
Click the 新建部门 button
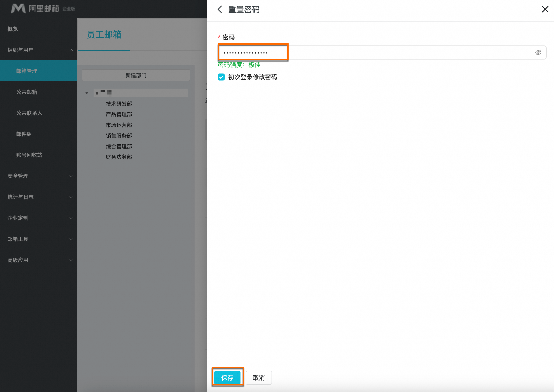136,75
